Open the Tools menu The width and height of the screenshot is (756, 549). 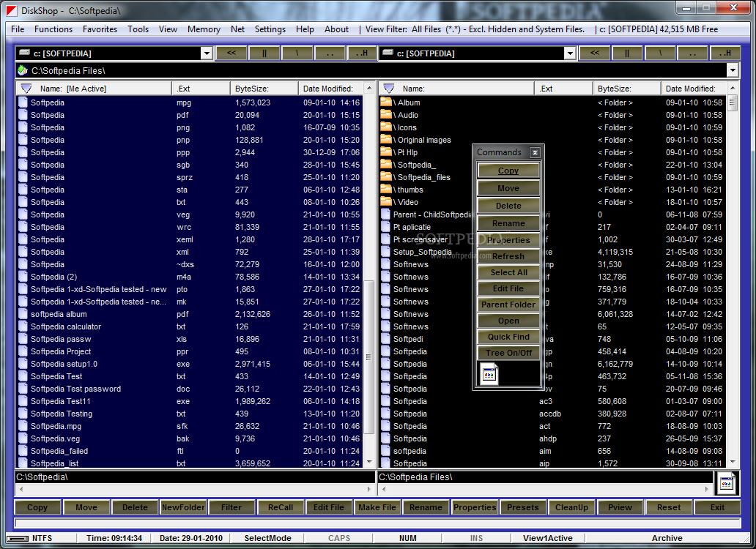tap(138, 29)
